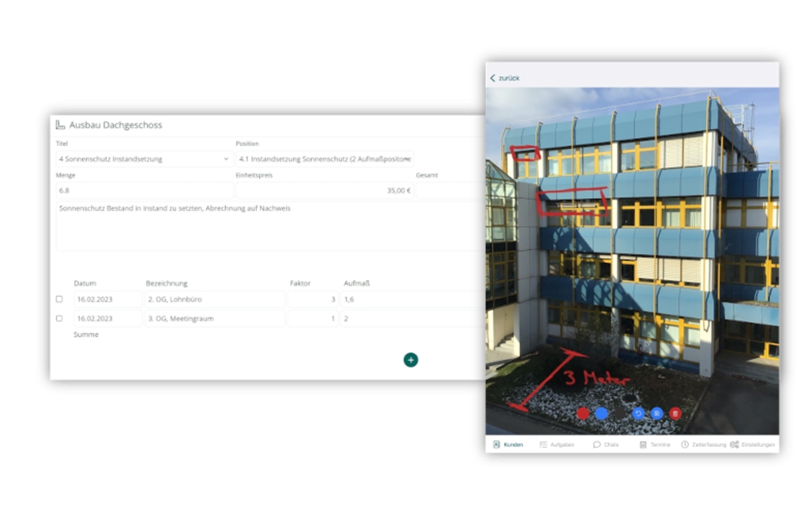
Task: Delete the photo annotation with trash icon
Action: [x=675, y=414]
